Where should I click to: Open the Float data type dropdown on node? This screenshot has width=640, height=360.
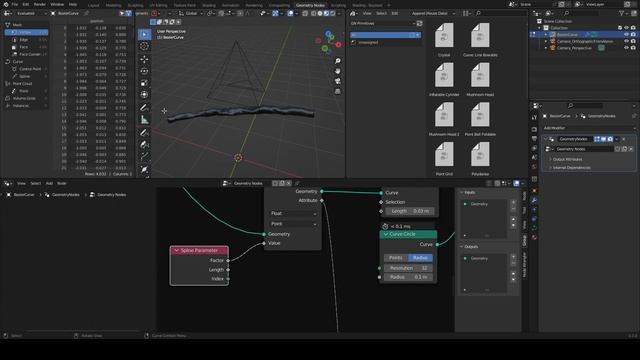click(x=293, y=213)
